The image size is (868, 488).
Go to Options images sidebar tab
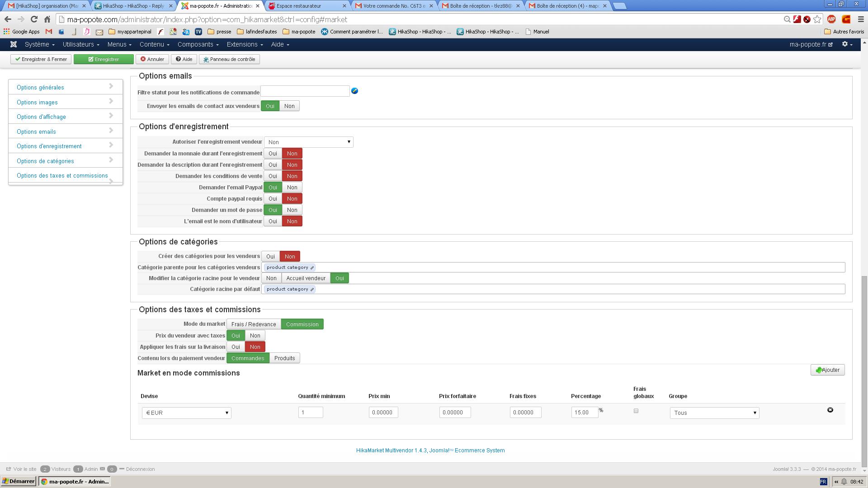tap(37, 102)
